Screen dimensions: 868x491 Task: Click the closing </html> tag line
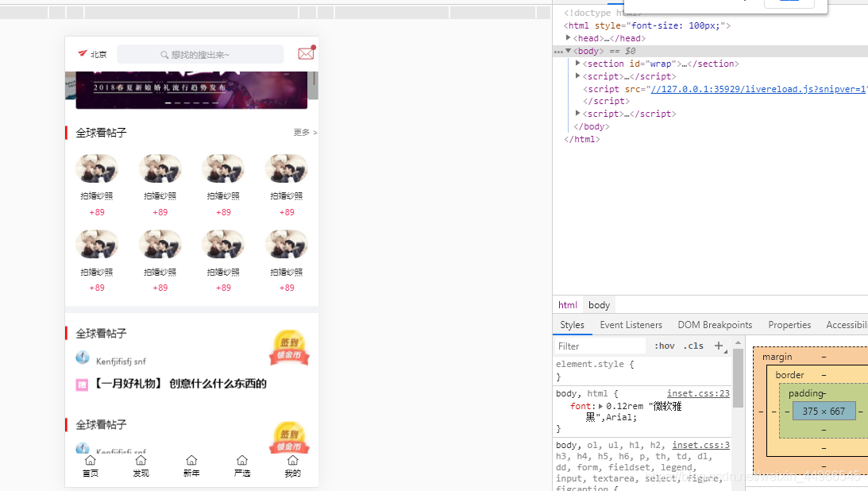tap(582, 139)
